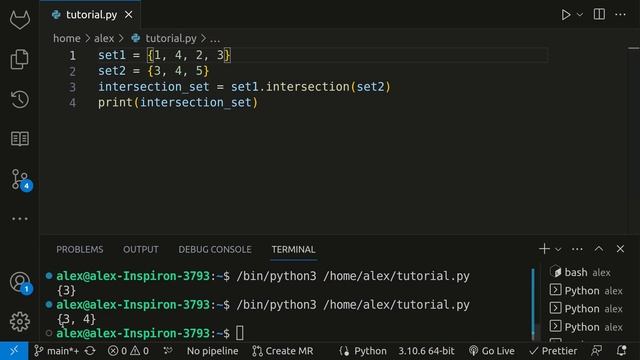Switch to the OUTPUT panel tab
The width and height of the screenshot is (640, 360).
[x=141, y=249]
